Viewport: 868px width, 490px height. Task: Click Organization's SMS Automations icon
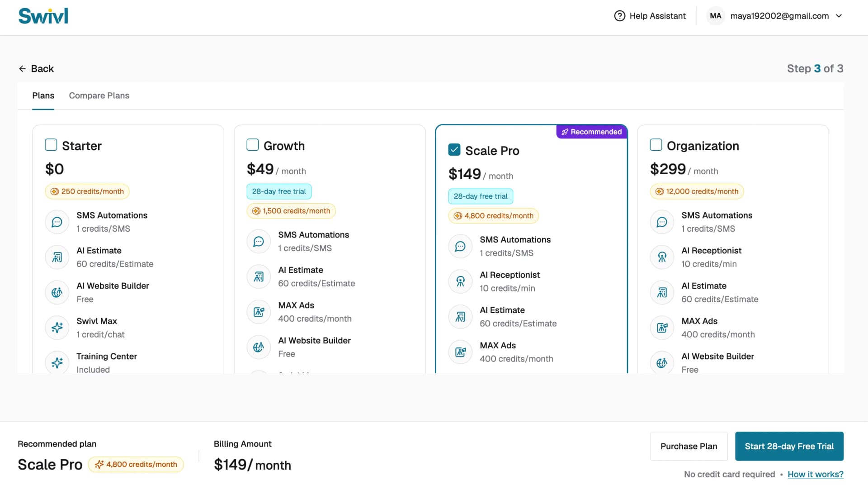(662, 222)
